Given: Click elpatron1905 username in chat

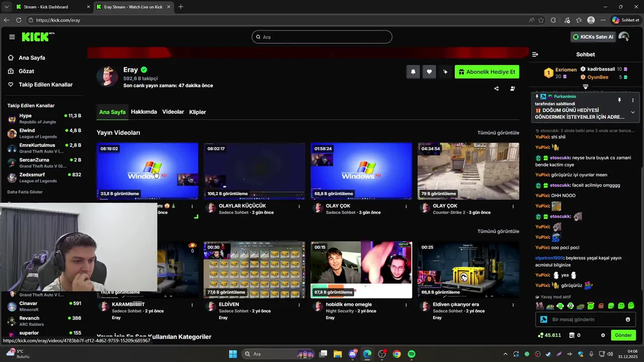Looking at the screenshot, I should 549,258.
